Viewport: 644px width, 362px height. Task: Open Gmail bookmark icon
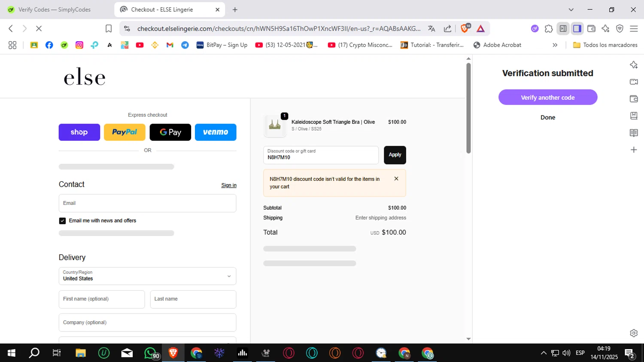click(x=170, y=45)
